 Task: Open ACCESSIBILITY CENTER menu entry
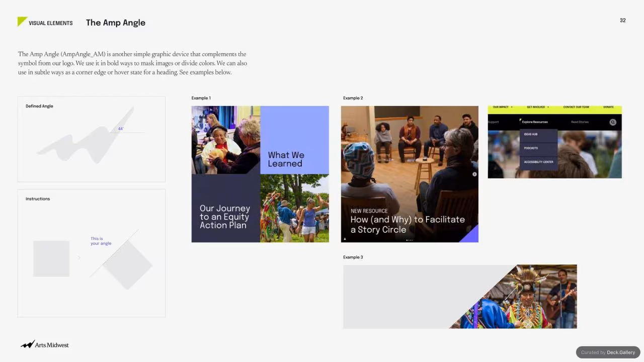538,162
